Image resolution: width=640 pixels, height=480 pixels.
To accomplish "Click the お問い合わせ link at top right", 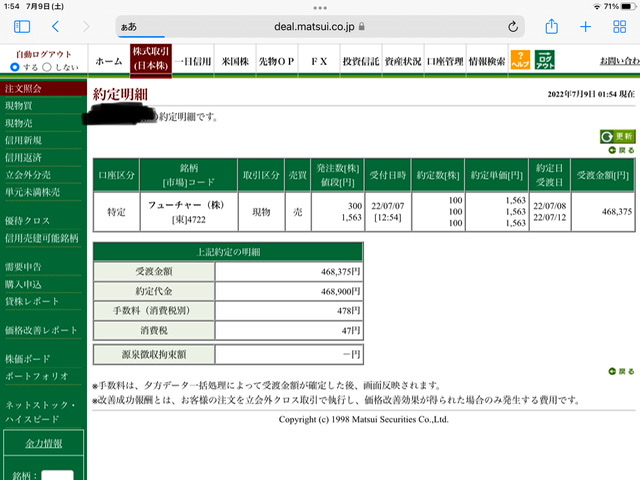I will tap(620, 61).
